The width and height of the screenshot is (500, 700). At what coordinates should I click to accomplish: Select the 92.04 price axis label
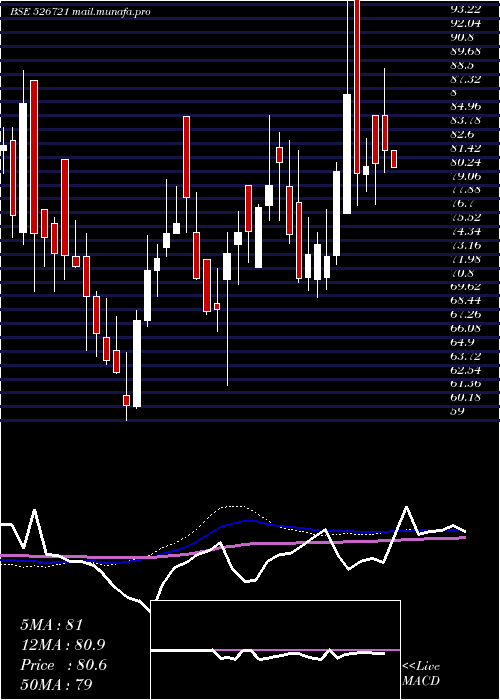pos(466,23)
